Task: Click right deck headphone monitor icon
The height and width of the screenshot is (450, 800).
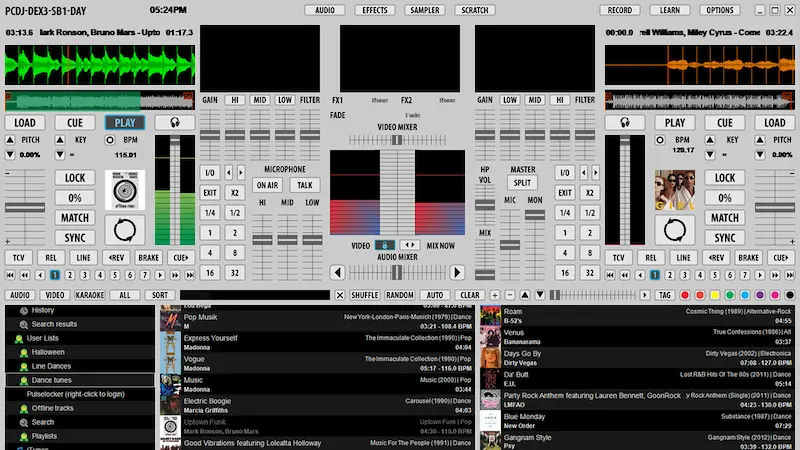Action: coord(625,122)
